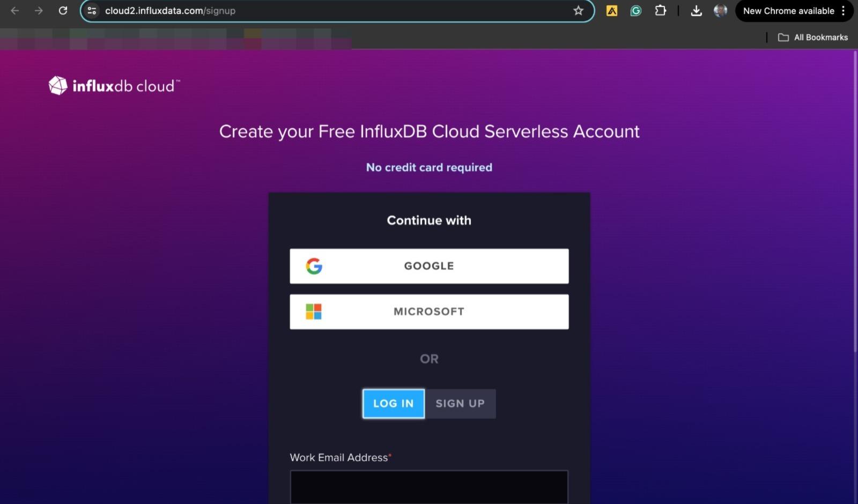Click the InfluxDB Cloud logo
858x504 pixels.
pos(114,86)
